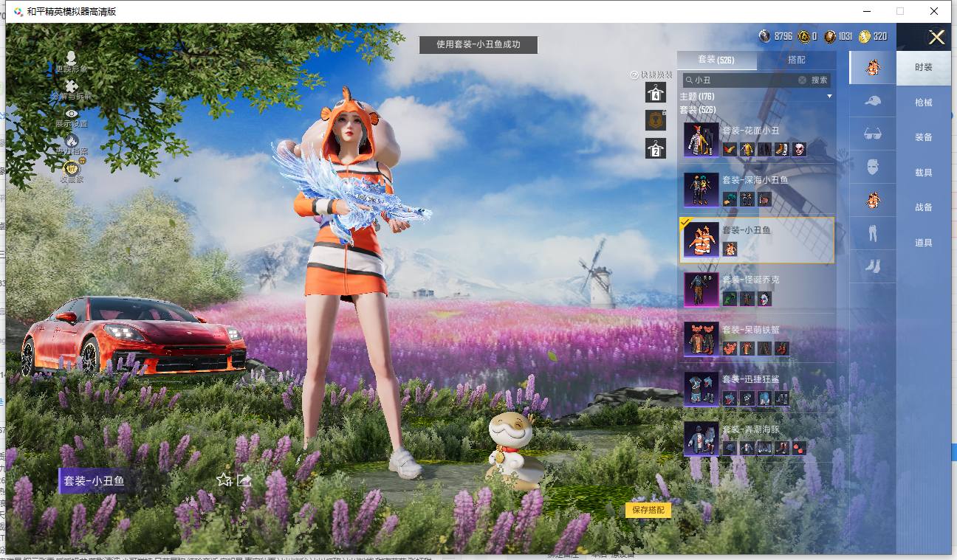This screenshot has height=560, width=957.
Task: Select the 套装-小丑鱼 outfit thumbnail
Action: point(701,239)
